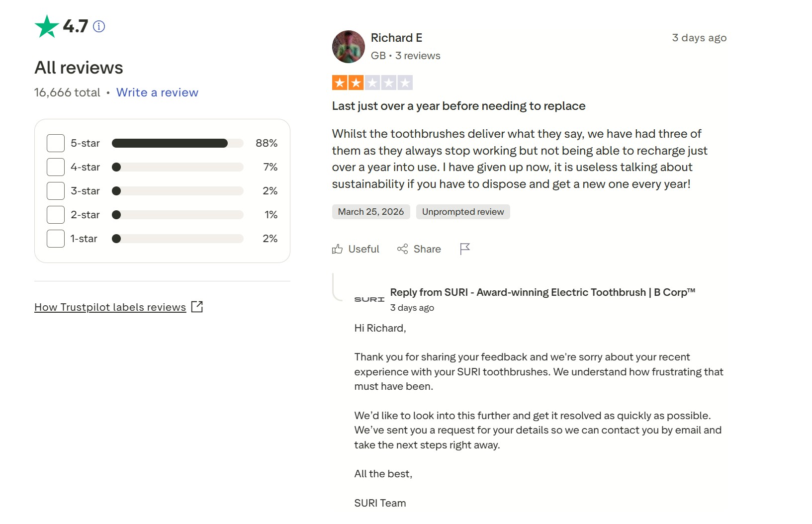Tick the 3-star filter checkbox
The height and width of the screenshot is (524, 812).
(x=56, y=191)
